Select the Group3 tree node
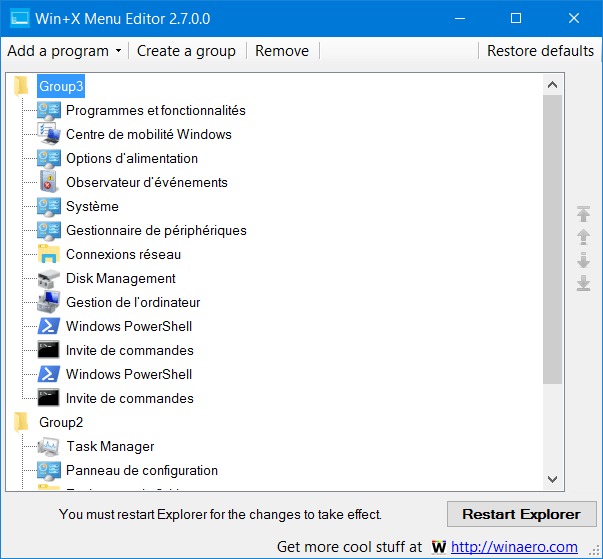 (x=61, y=86)
